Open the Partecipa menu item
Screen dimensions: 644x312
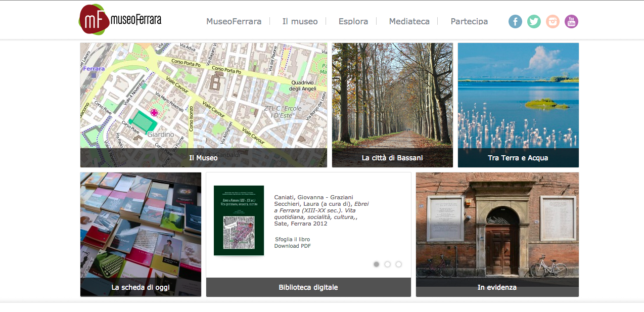(x=469, y=21)
